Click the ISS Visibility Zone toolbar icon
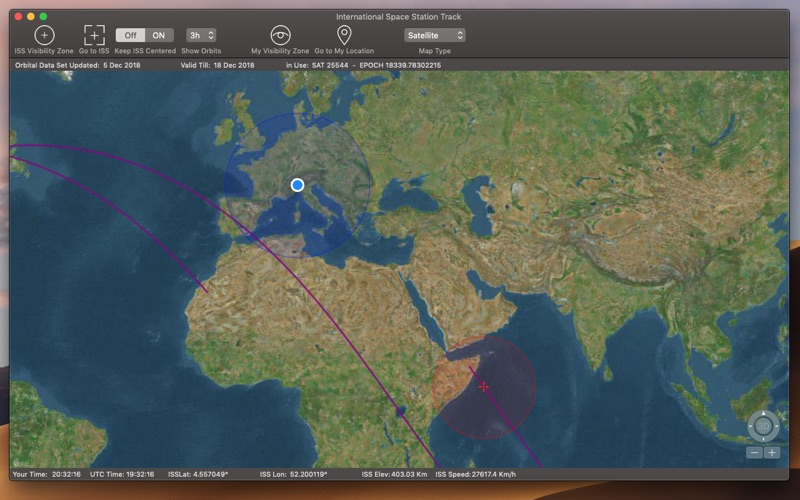Screen dimensions: 800x500 (44, 35)
